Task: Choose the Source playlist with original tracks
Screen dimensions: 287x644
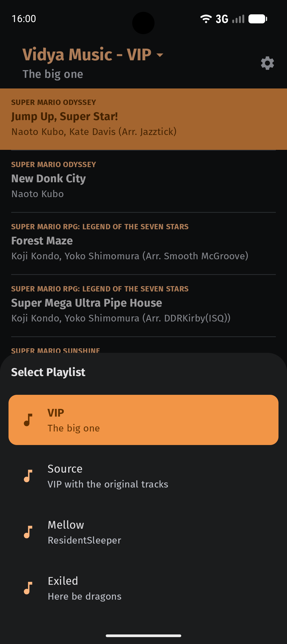Action: click(143, 476)
